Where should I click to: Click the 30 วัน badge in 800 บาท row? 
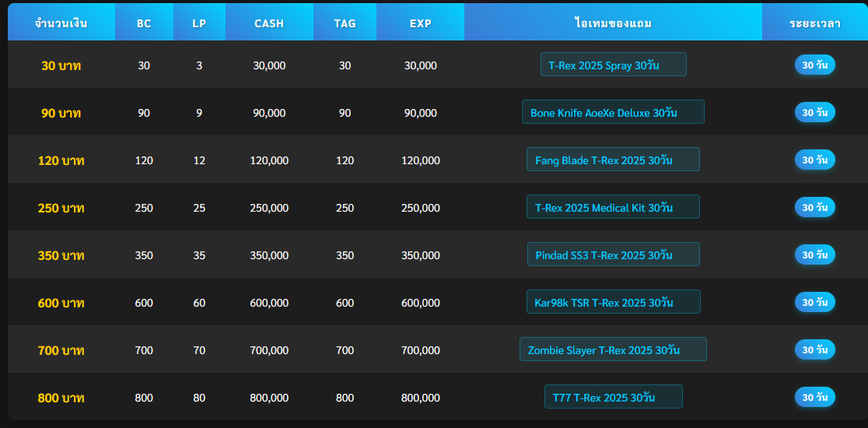pyautogui.click(x=814, y=398)
